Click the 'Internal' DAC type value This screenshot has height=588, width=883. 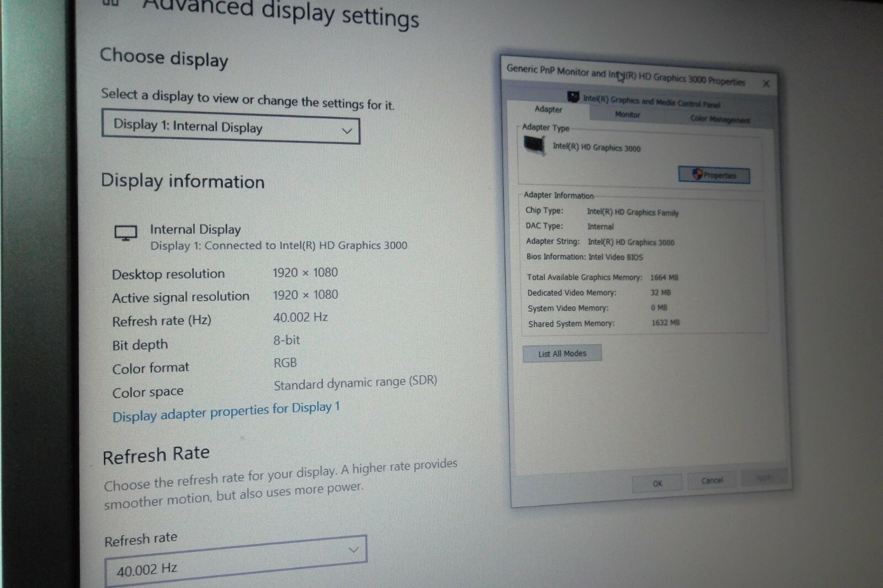click(600, 227)
